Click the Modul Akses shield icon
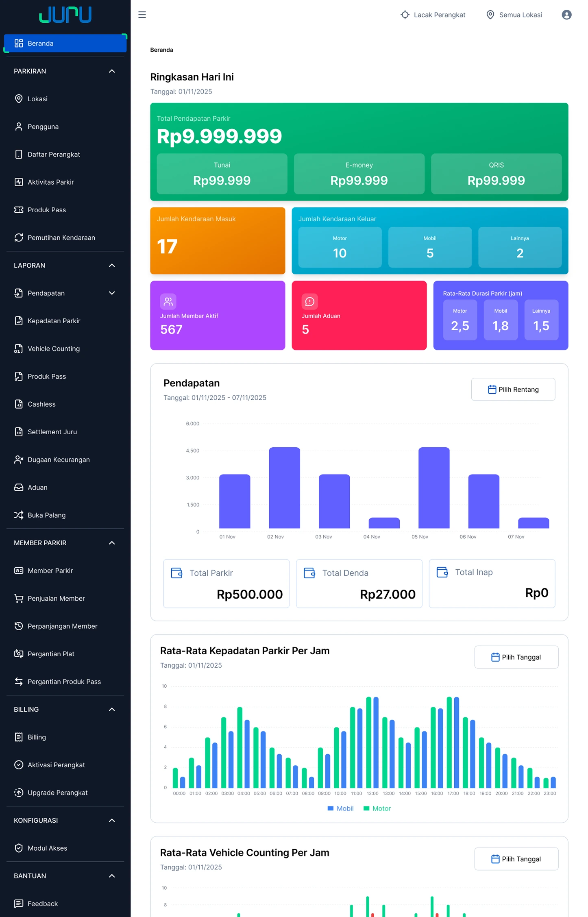The height and width of the screenshot is (917, 588). coord(19,848)
